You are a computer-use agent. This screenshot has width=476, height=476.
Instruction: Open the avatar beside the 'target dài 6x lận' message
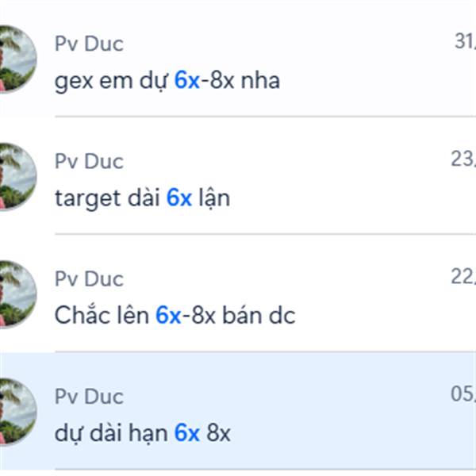tap(18, 177)
